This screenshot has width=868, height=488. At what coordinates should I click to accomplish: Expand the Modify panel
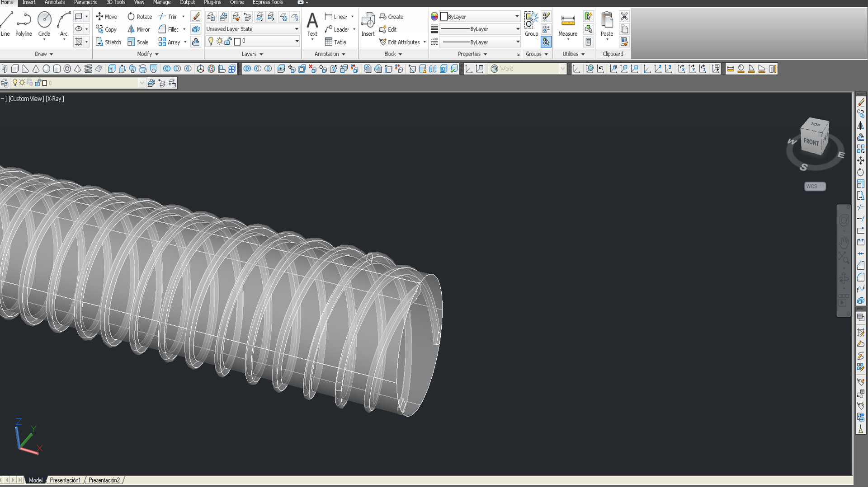[148, 54]
